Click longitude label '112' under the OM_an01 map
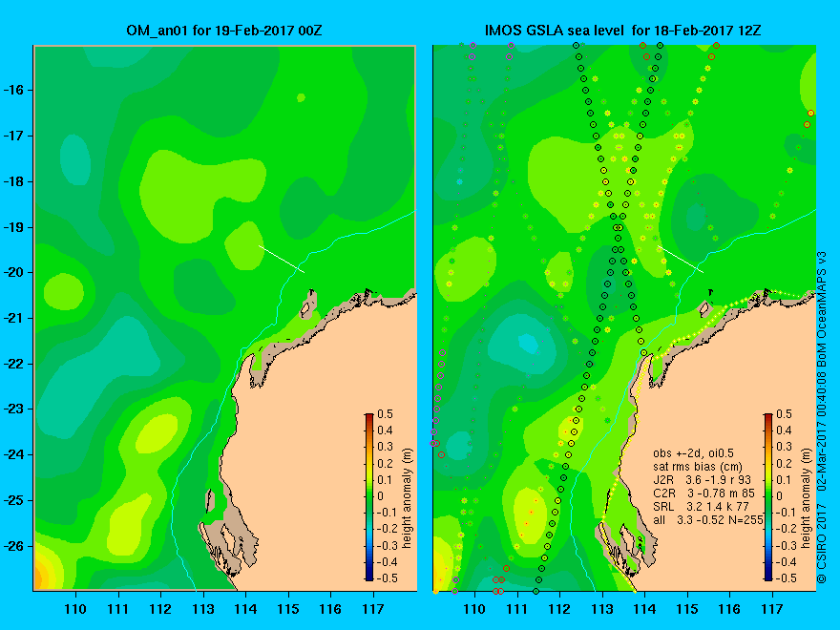840x630 pixels. 160,609
